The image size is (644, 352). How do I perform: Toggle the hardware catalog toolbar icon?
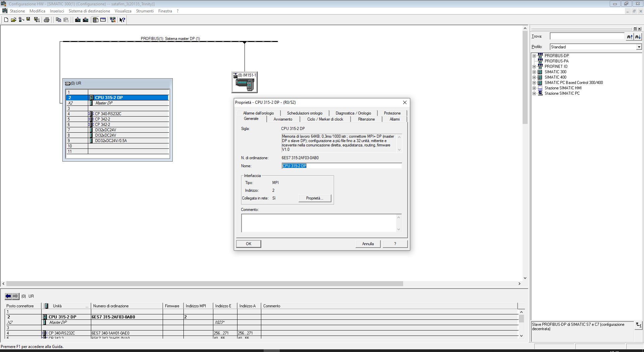(x=96, y=20)
